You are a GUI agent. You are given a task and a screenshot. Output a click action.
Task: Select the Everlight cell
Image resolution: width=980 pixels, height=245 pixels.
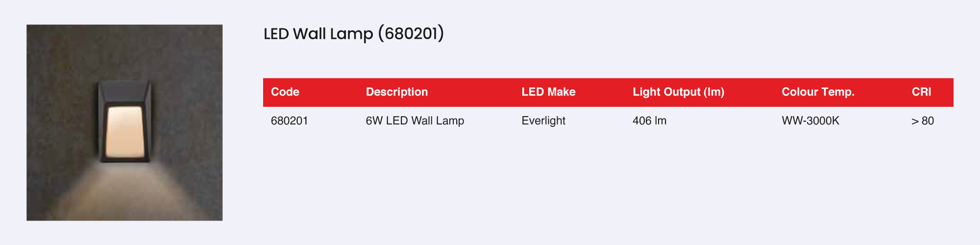[543, 121]
